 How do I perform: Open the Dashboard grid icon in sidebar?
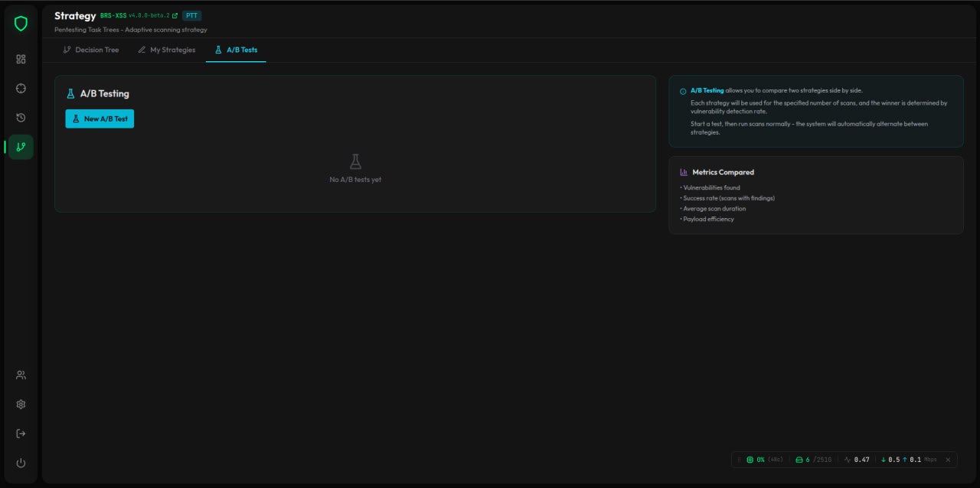[x=21, y=59]
